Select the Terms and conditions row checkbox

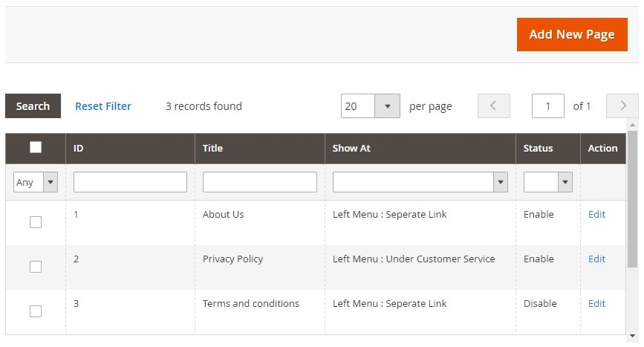[36, 311]
